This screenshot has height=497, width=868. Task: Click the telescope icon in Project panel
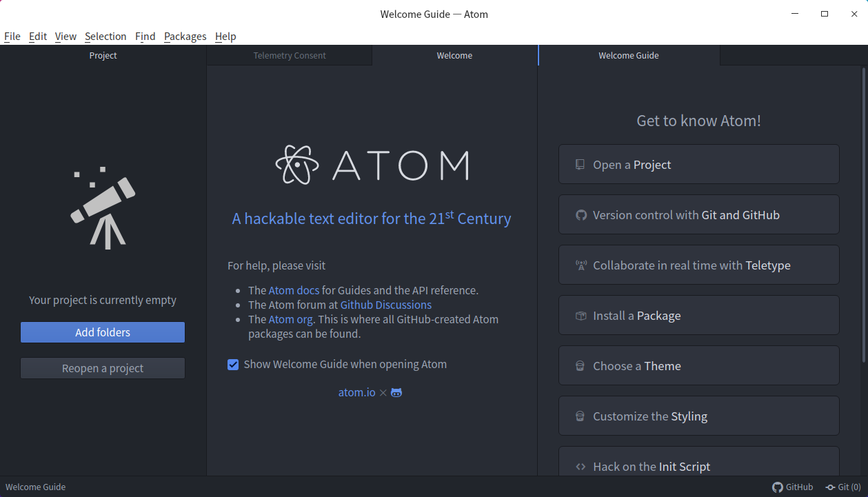click(x=103, y=207)
